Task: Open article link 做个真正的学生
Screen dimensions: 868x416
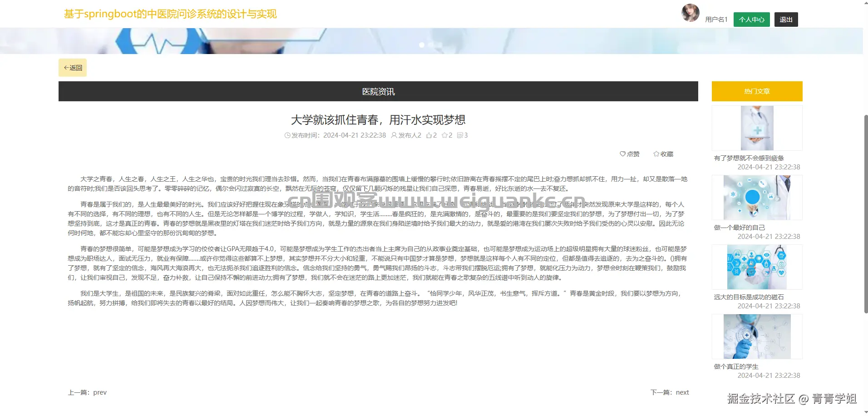Action: (x=736, y=366)
